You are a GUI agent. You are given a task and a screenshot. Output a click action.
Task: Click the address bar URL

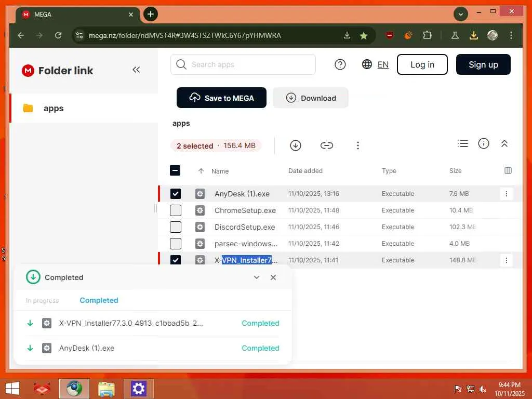(185, 35)
